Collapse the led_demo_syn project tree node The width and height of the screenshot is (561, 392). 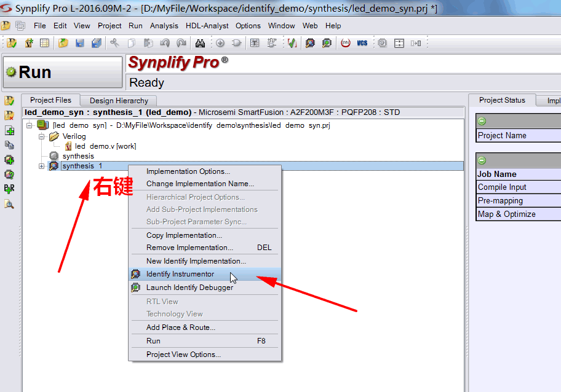tap(30, 125)
